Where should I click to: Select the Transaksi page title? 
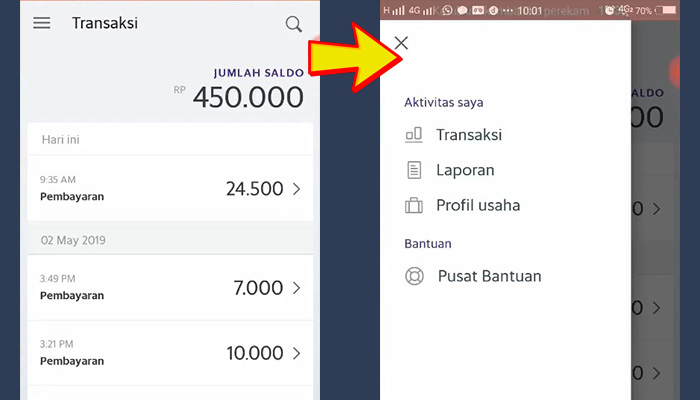coord(105,23)
